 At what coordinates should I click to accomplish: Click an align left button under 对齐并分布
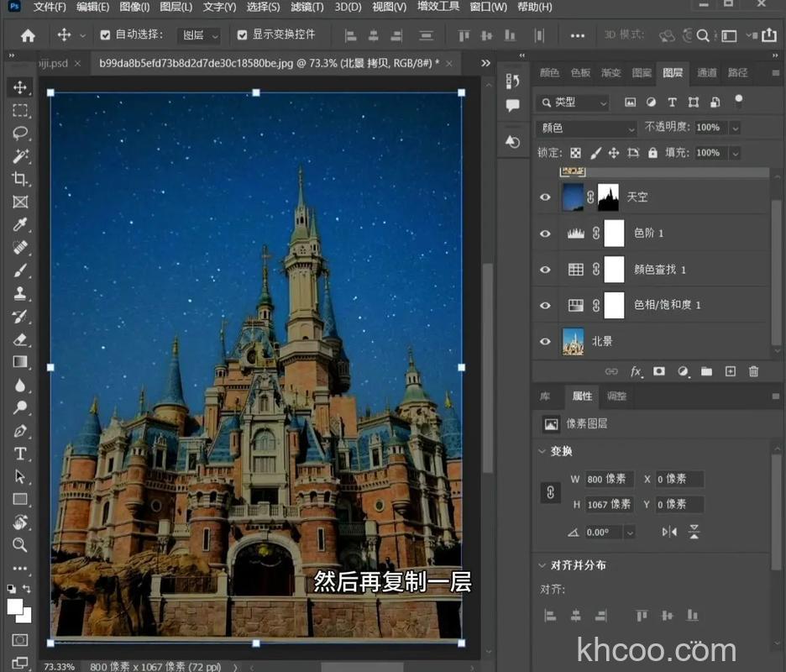tap(552, 616)
